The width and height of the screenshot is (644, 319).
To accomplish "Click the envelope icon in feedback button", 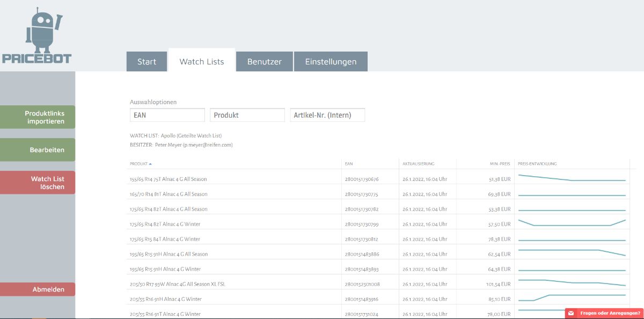I will pyautogui.click(x=571, y=313).
